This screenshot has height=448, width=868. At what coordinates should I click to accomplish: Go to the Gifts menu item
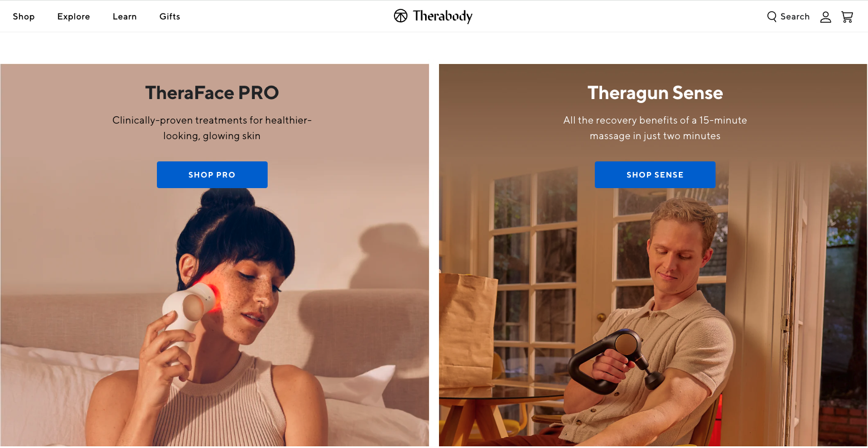(x=170, y=17)
